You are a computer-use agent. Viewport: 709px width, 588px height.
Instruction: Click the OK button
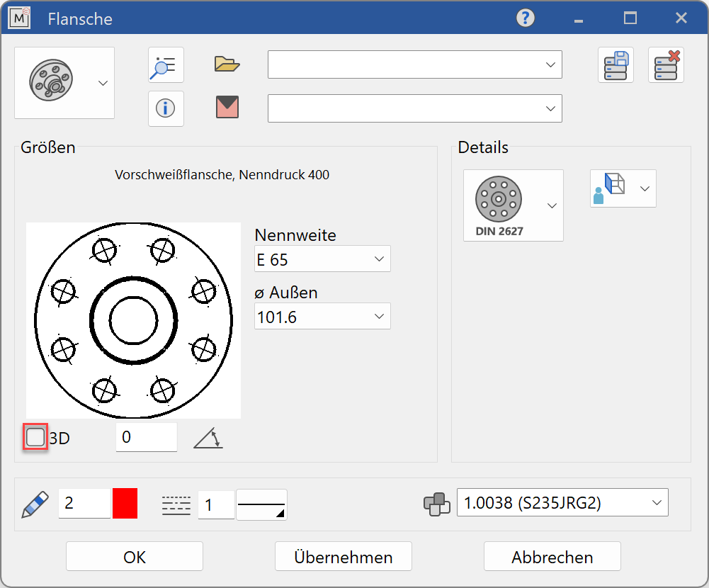click(135, 556)
